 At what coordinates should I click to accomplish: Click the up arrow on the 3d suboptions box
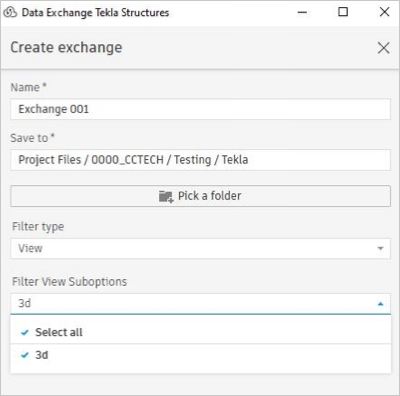pos(380,304)
